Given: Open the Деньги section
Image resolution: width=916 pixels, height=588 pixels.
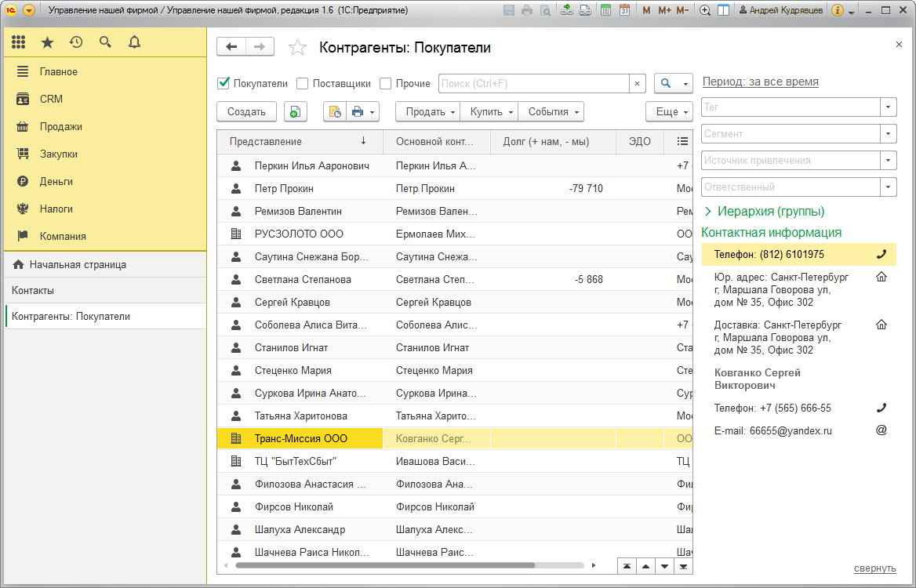Looking at the screenshot, I should (x=56, y=182).
